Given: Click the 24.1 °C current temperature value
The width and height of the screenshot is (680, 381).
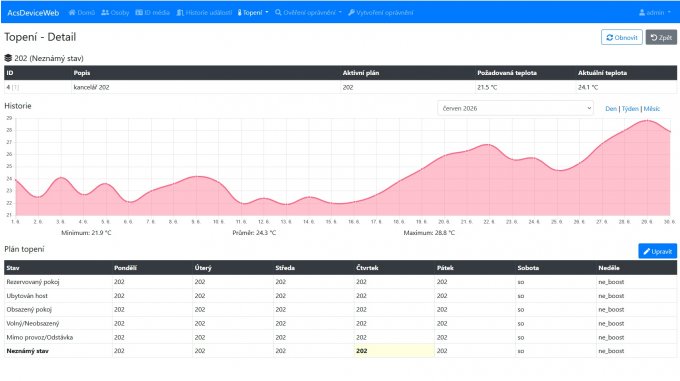Looking at the screenshot, I should (588, 87).
